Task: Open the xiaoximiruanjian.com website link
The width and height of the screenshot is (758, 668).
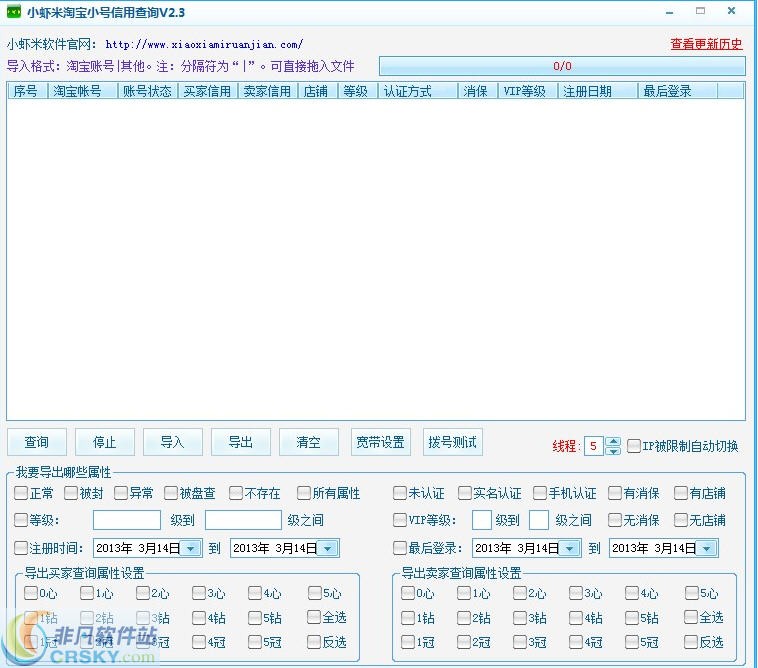Action: click(x=204, y=44)
